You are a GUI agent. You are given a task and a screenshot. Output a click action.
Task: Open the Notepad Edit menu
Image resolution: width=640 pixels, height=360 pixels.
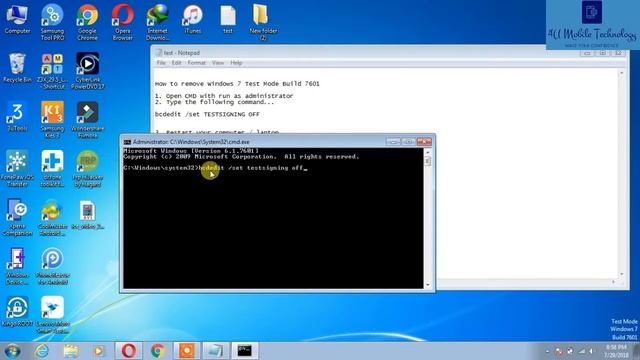(x=176, y=63)
